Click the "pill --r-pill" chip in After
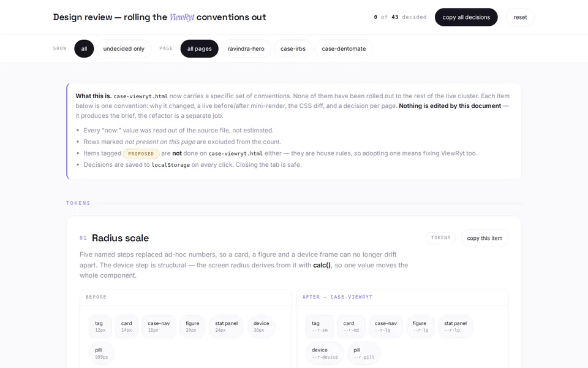The height and width of the screenshot is (368, 588). (364, 353)
